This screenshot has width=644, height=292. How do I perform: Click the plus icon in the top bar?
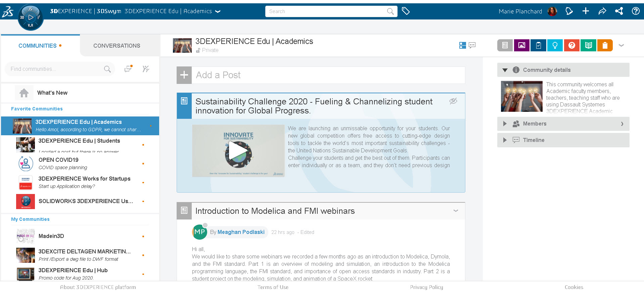coord(586,11)
